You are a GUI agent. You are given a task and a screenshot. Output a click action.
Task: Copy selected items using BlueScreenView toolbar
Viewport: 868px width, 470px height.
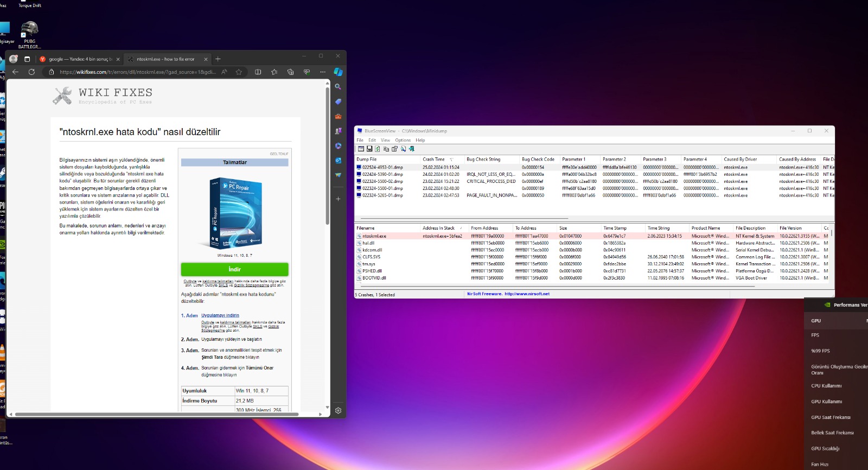coord(386,149)
